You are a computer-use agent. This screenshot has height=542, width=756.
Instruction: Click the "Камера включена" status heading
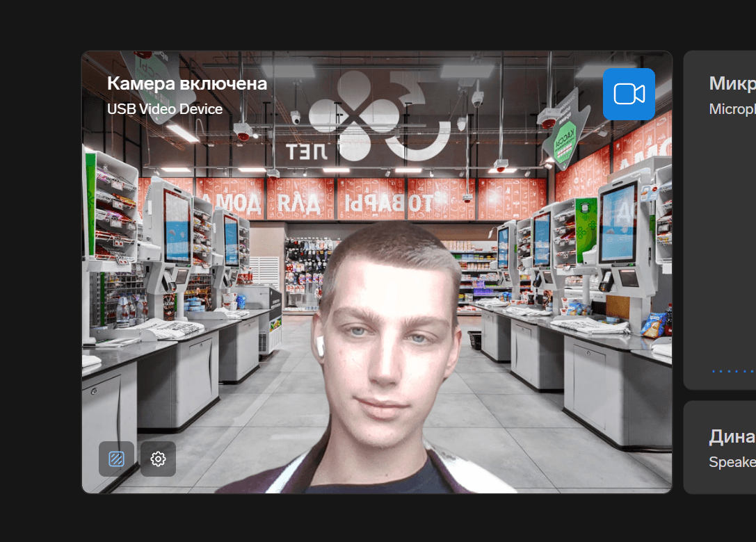tap(186, 84)
